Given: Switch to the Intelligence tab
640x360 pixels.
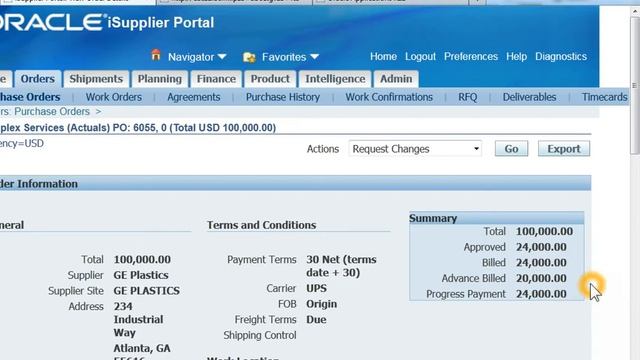Looking at the screenshot, I should tap(335, 79).
